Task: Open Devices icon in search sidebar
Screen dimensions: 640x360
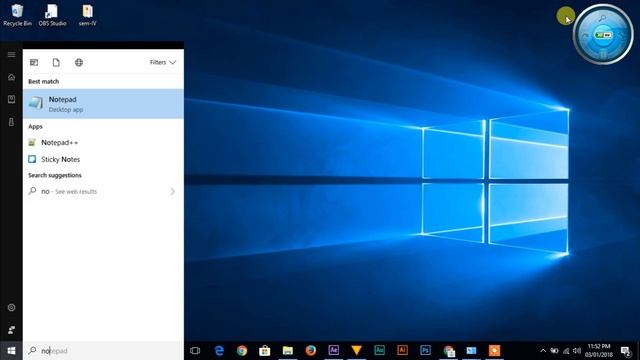Action: (11, 122)
